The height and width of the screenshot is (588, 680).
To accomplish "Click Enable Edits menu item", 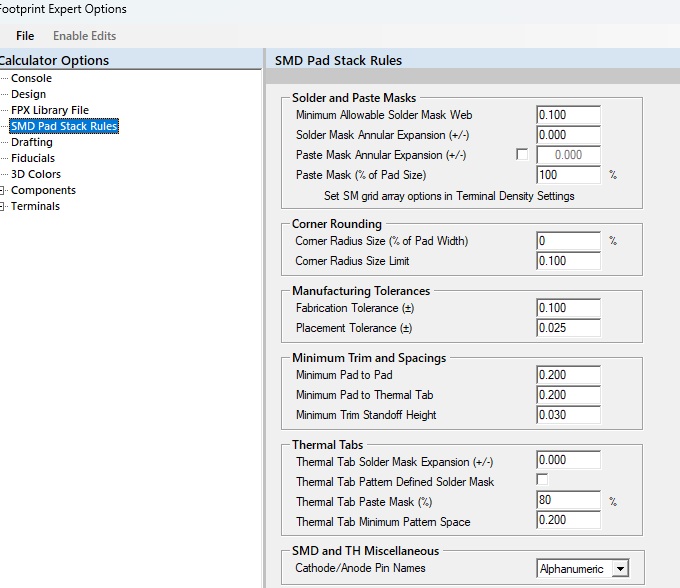I will 84,36.
